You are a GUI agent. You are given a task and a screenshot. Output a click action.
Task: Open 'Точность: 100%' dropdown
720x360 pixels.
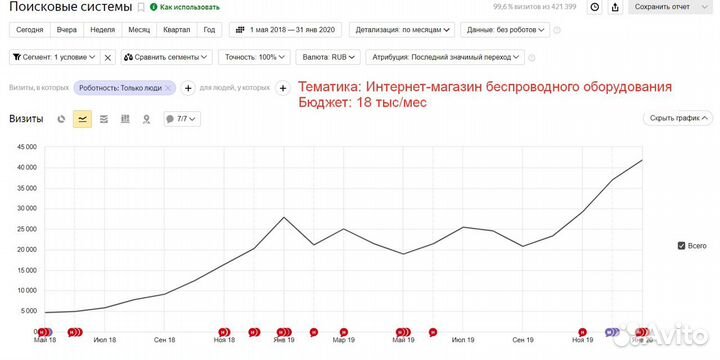coord(254,57)
